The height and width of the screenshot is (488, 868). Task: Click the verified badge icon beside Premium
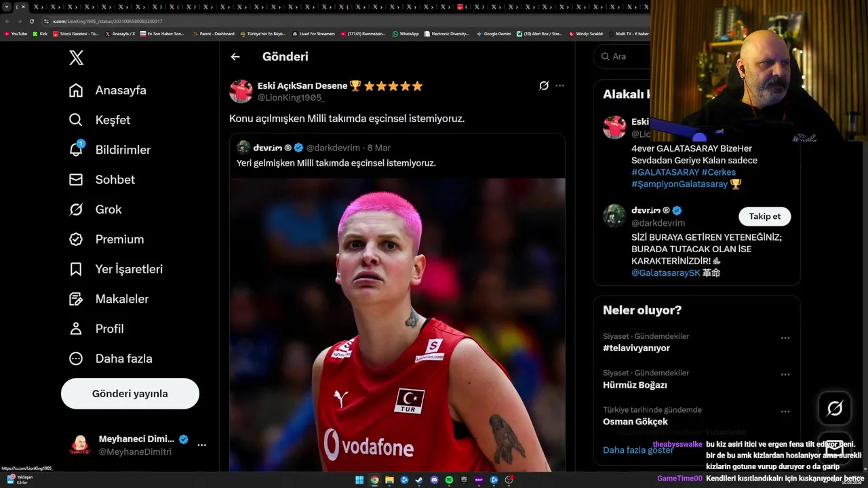click(x=76, y=239)
